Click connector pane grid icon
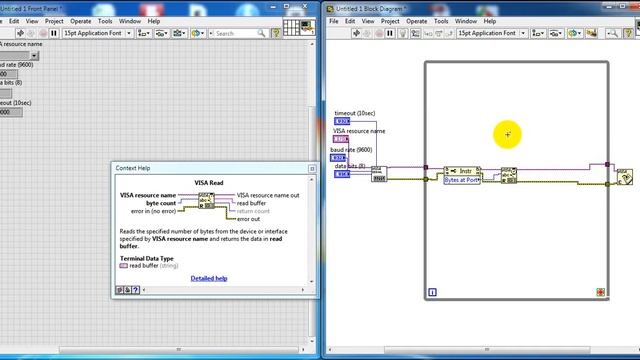This screenshot has width=640, height=360. point(291,27)
